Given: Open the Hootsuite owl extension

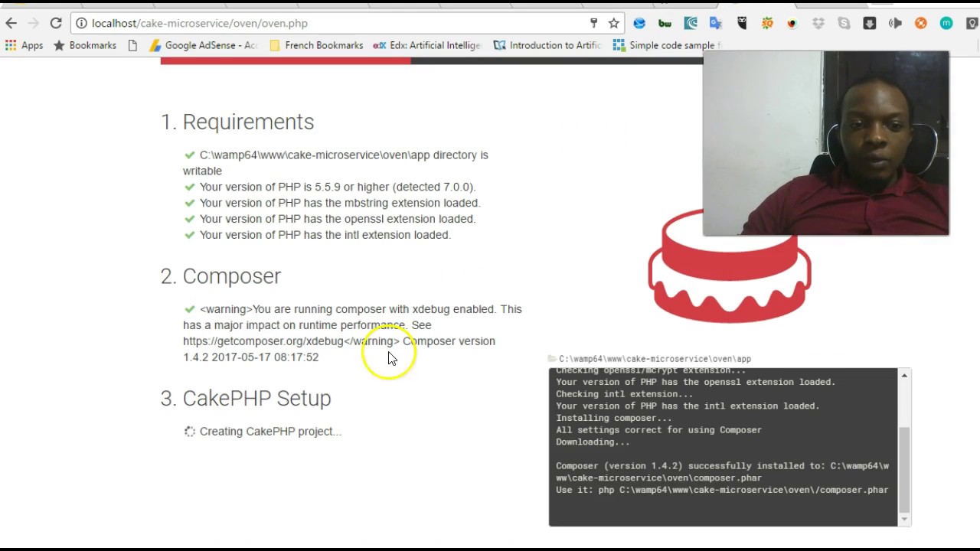Looking at the screenshot, I should pyautogui.click(x=741, y=24).
